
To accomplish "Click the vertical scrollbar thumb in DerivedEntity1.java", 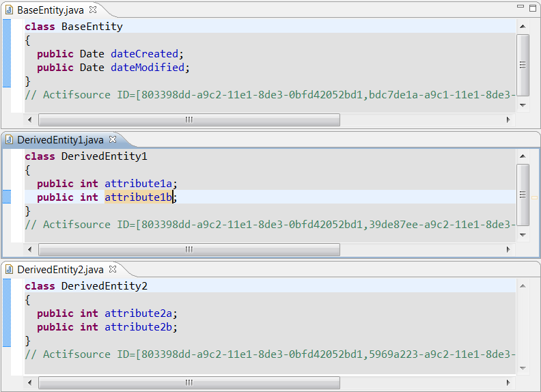I will (523, 194).
